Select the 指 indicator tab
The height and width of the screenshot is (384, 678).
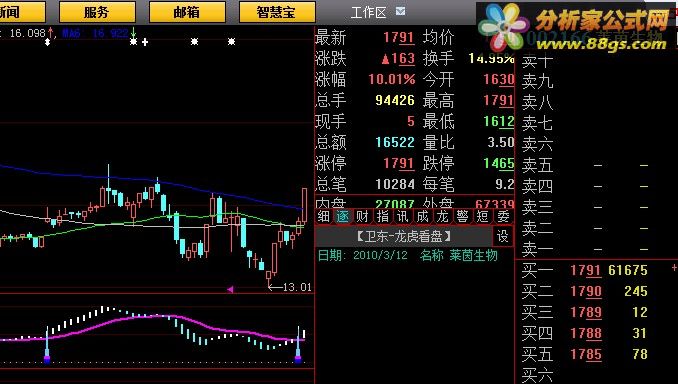pos(382,216)
